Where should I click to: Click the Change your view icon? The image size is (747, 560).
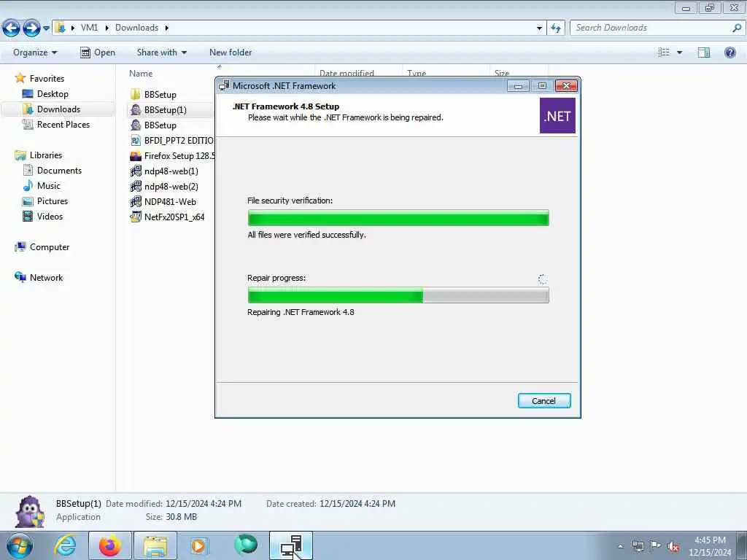[x=664, y=52]
